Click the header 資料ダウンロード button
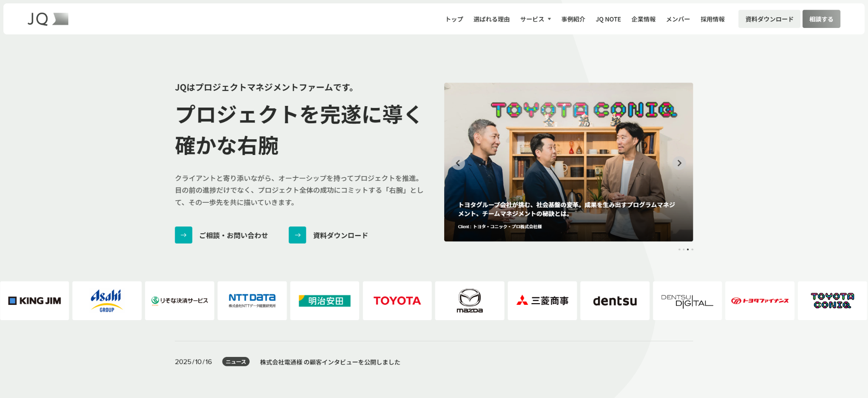868x398 pixels. 769,19
